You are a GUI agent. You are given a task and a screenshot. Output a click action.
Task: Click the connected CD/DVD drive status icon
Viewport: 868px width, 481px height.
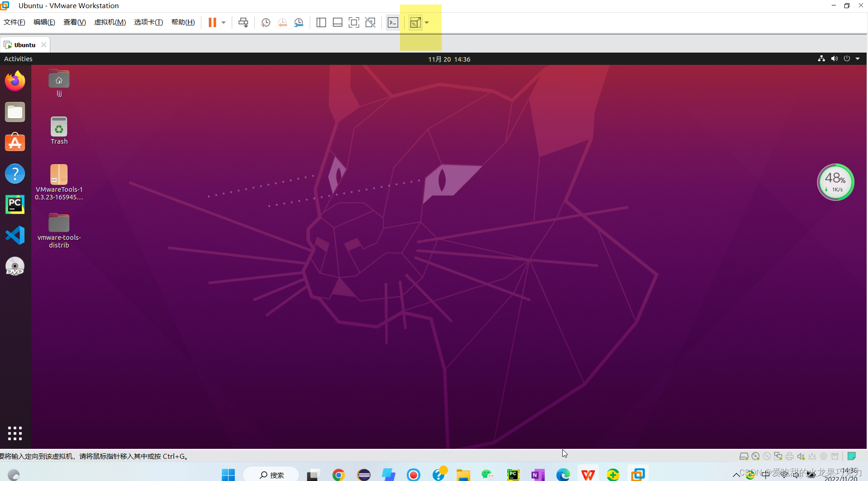tap(756, 457)
